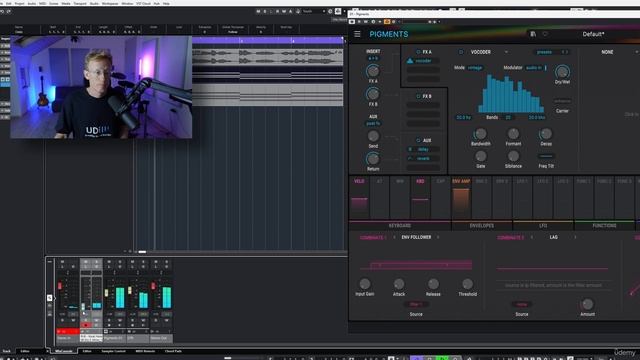Click the Input Gain knob
640x360 pixels.
[364, 284]
